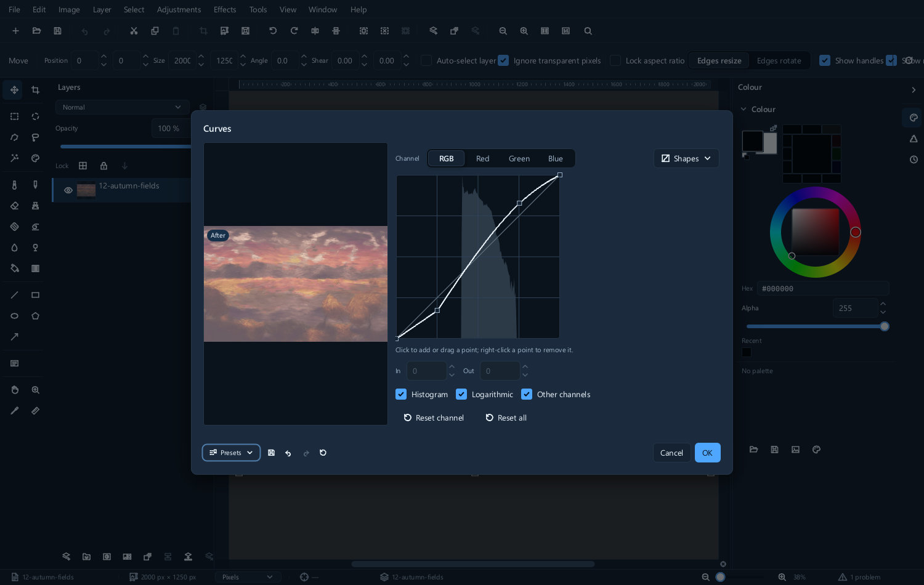924x585 pixels.
Task: Select the Colour Picker eyedropper tool
Action: (14, 411)
